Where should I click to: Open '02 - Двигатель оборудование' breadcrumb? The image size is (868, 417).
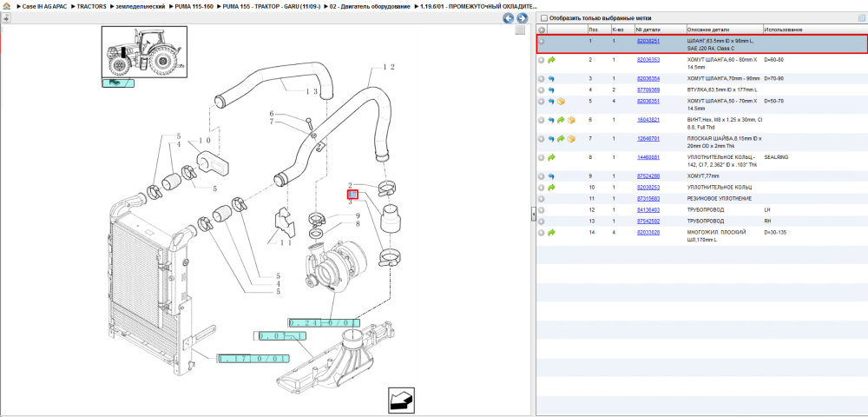(x=371, y=6)
